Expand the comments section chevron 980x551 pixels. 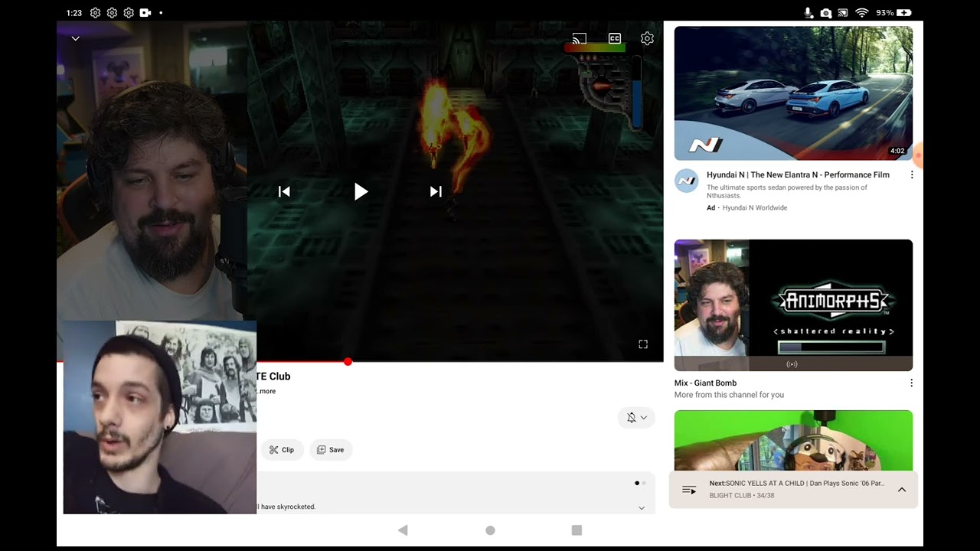tap(642, 507)
